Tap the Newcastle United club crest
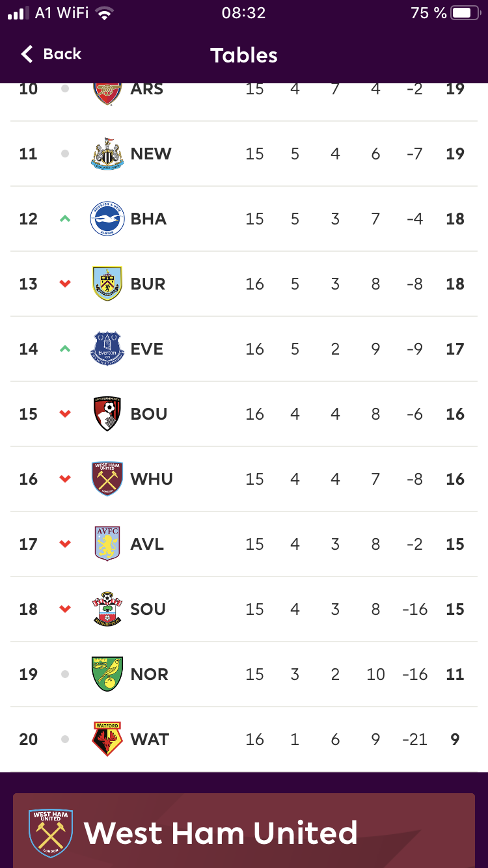The image size is (488, 868). point(107,154)
